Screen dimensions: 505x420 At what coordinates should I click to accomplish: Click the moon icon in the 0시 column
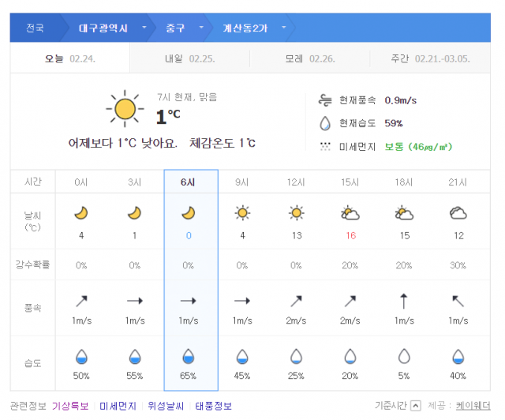[x=81, y=213]
